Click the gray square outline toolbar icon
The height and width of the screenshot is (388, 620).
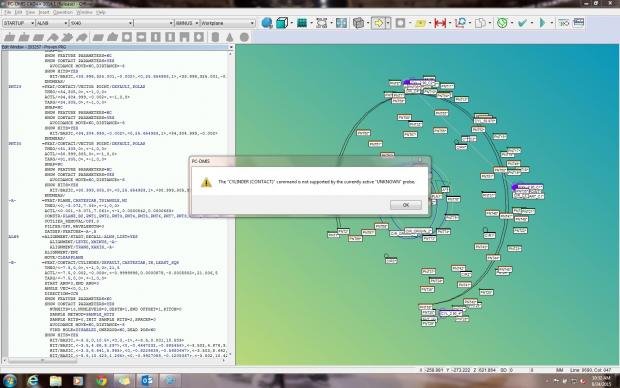pyautogui.click(x=400, y=23)
